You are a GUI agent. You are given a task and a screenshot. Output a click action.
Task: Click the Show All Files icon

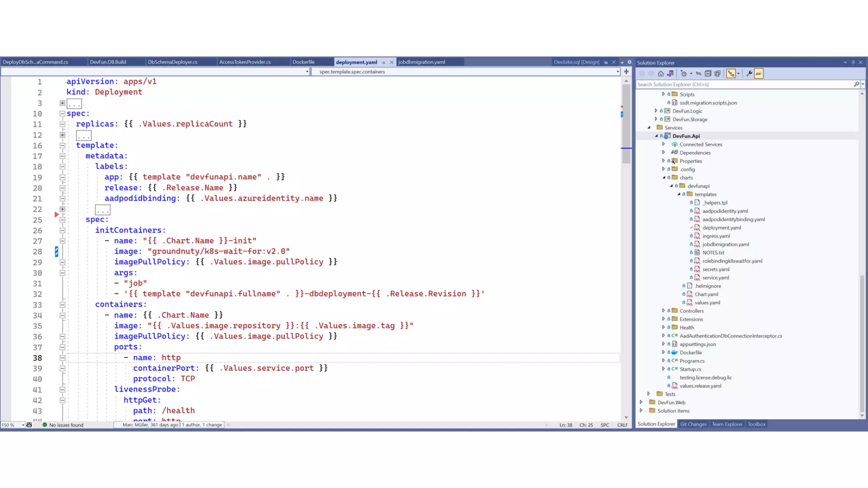pos(717,74)
